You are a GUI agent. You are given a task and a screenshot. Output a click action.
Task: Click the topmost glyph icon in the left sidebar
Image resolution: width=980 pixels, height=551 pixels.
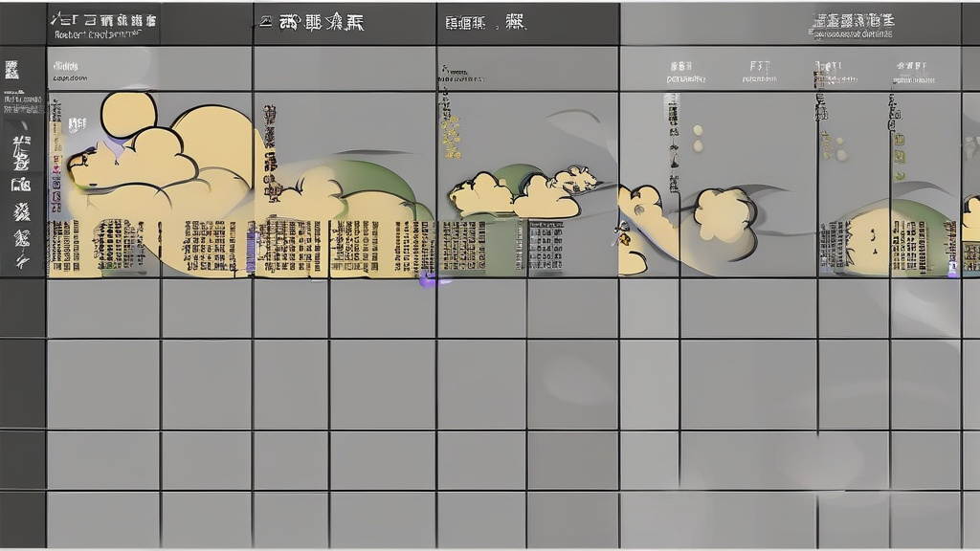pyautogui.click(x=11, y=69)
